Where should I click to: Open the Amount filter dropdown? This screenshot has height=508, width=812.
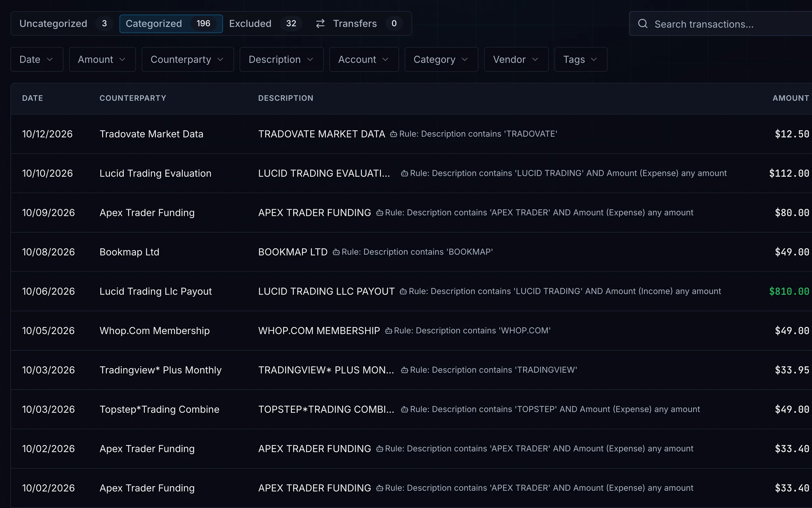click(x=102, y=59)
